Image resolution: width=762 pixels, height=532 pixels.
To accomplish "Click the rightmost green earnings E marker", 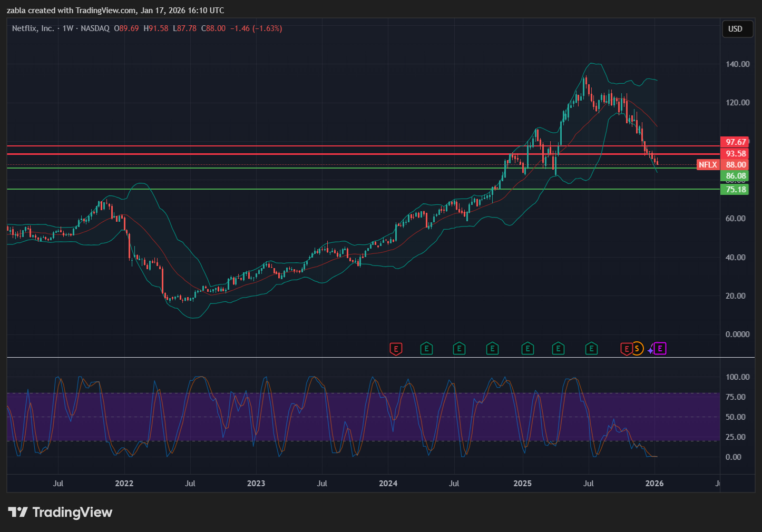I will pos(591,349).
